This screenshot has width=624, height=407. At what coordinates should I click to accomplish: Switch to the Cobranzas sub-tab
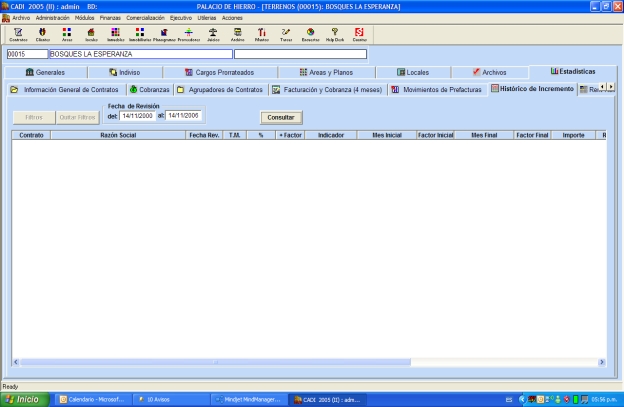click(x=149, y=89)
